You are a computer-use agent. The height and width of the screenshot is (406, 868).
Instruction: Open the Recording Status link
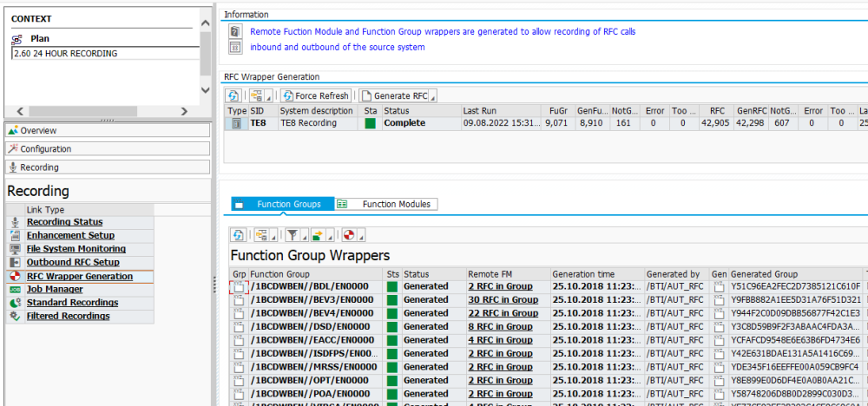(x=64, y=222)
